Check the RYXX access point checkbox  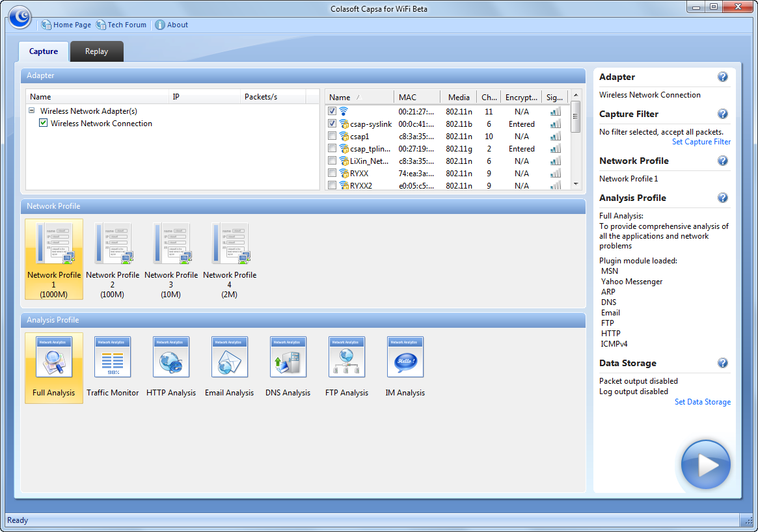tap(332, 173)
